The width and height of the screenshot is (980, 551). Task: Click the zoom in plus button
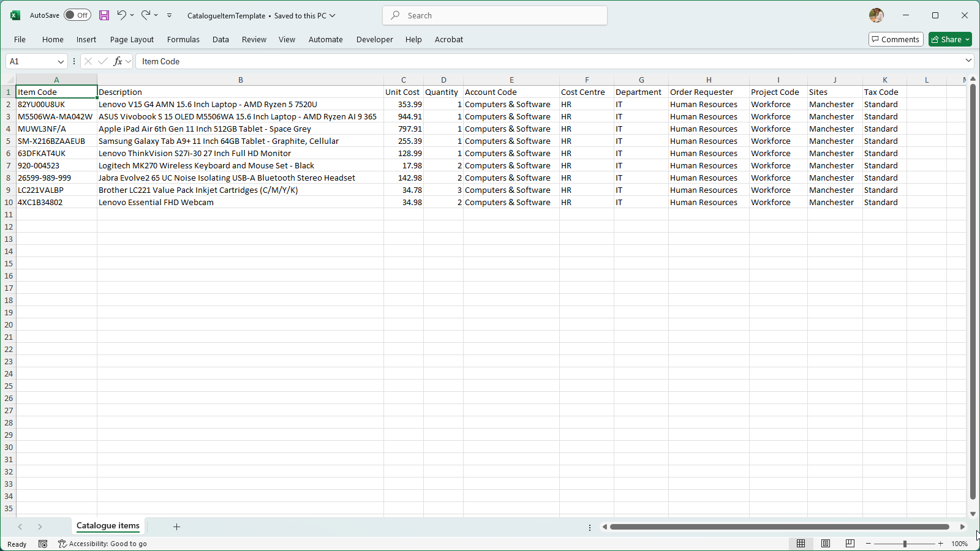pos(941,544)
